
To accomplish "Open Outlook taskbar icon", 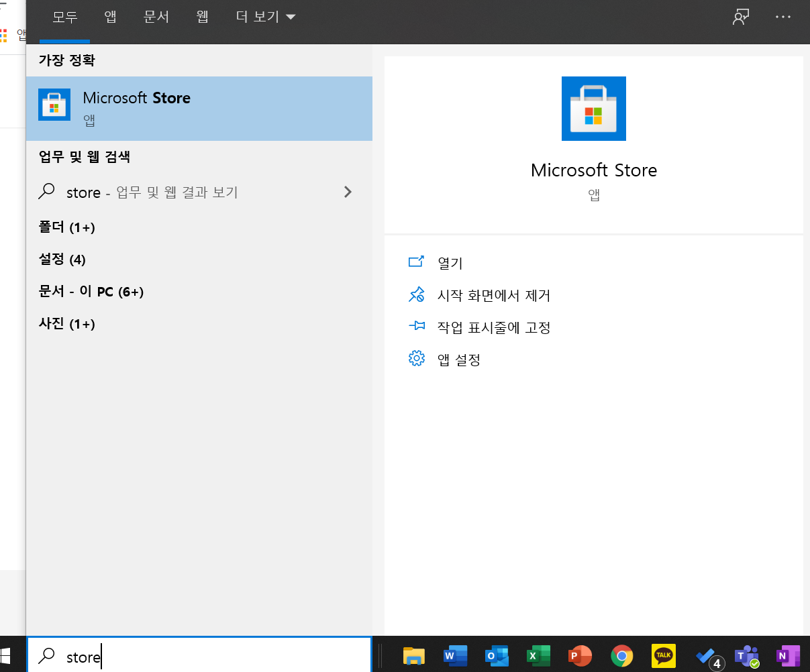I will [x=497, y=655].
